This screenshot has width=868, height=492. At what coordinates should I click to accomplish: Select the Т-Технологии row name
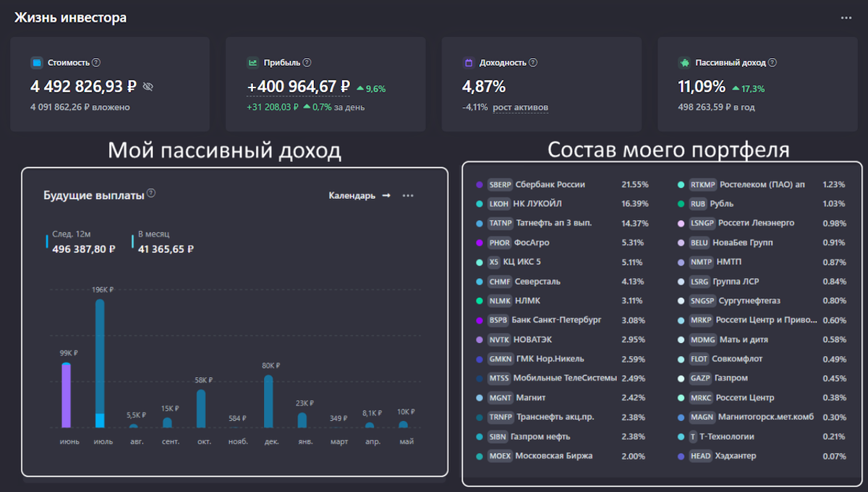[x=728, y=436]
